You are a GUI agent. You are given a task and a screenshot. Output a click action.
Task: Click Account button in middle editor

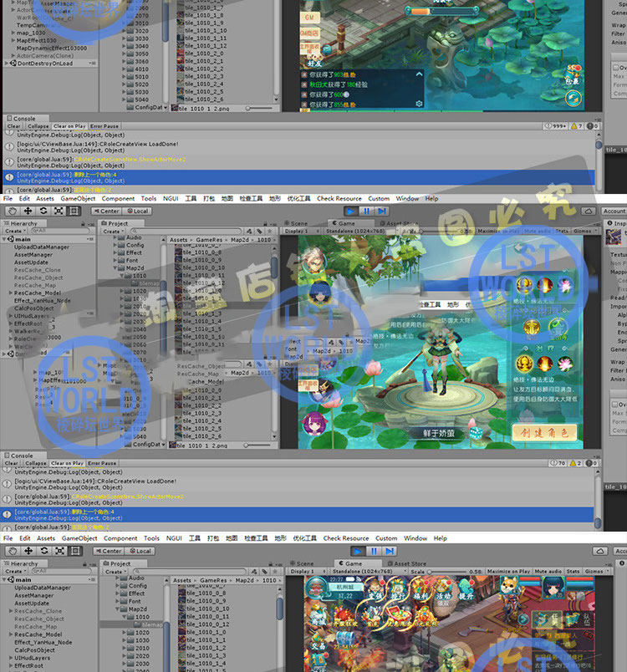tap(614, 211)
